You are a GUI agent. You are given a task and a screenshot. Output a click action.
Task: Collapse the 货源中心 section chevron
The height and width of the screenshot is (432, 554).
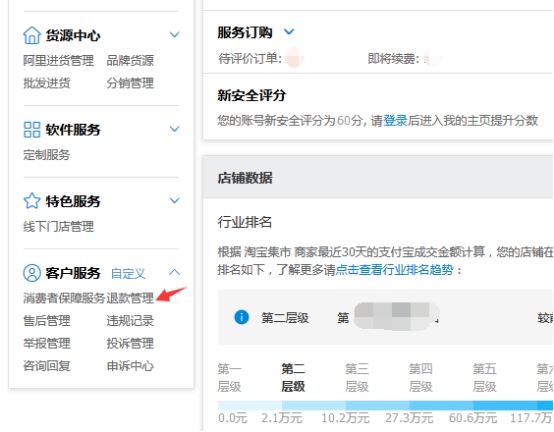click(x=175, y=35)
